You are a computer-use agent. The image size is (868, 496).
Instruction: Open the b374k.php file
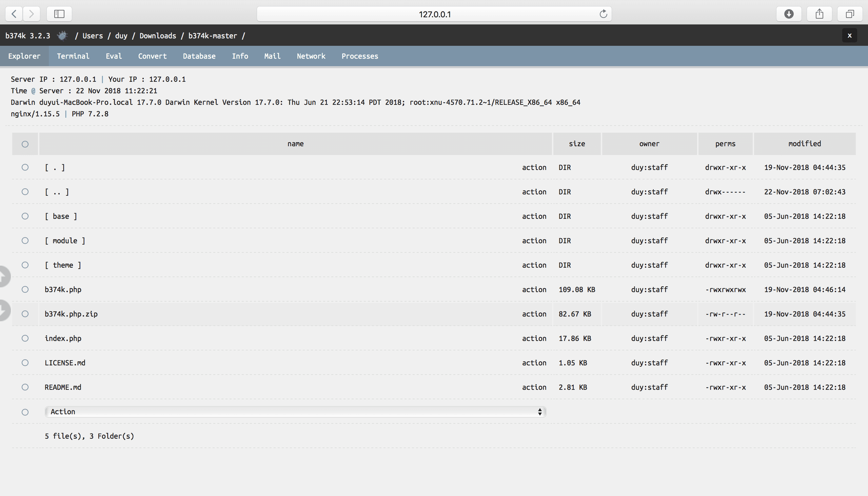click(x=63, y=290)
